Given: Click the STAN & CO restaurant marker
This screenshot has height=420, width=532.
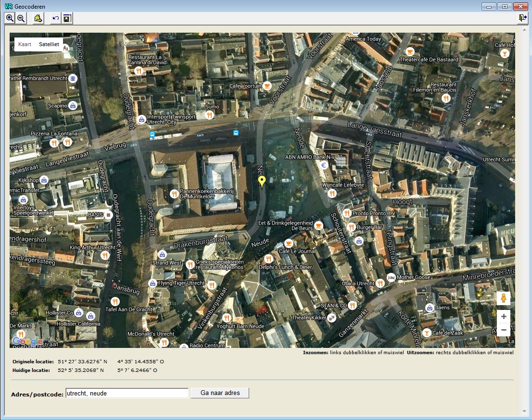Looking at the screenshot, I should [352, 306].
